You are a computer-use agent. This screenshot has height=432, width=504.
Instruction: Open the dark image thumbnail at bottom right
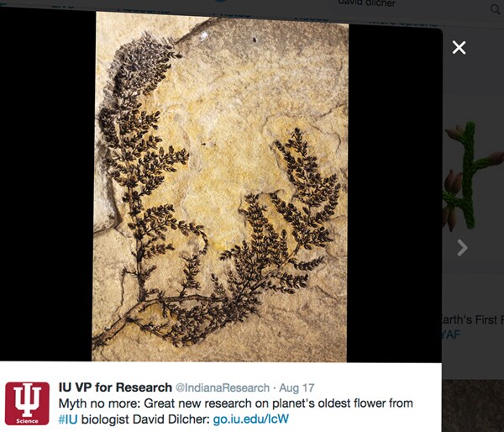coord(473,406)
